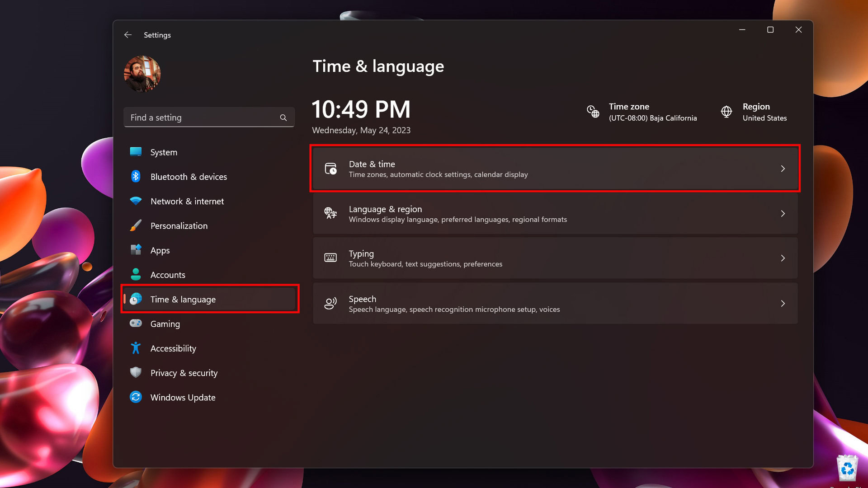Open Recycle Bin on the desktop

pos(847,469)
